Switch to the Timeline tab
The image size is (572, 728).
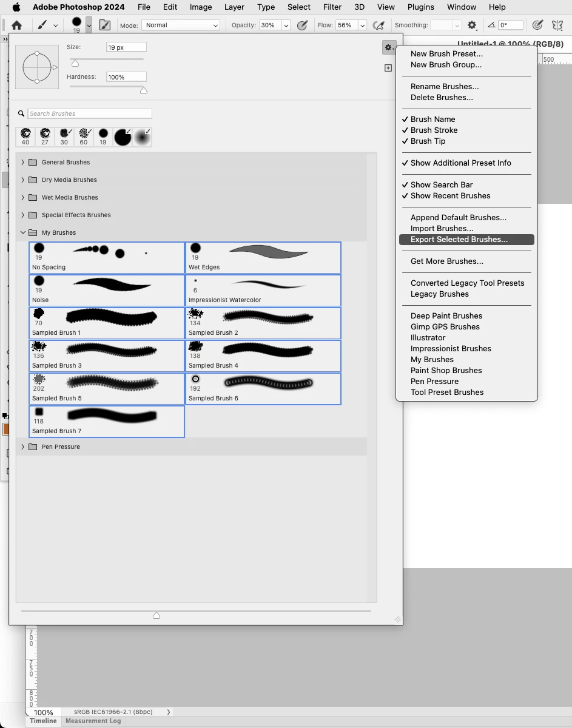(x=43, y=721)
